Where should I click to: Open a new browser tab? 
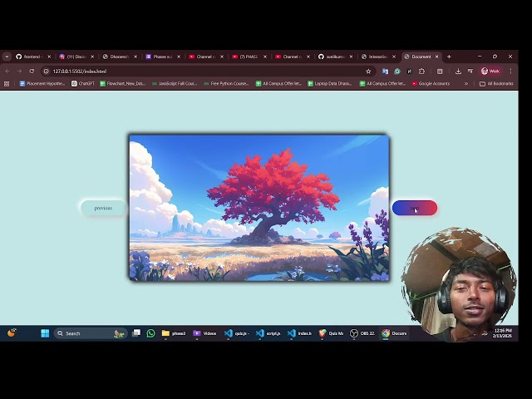click(x=449, y=57)
